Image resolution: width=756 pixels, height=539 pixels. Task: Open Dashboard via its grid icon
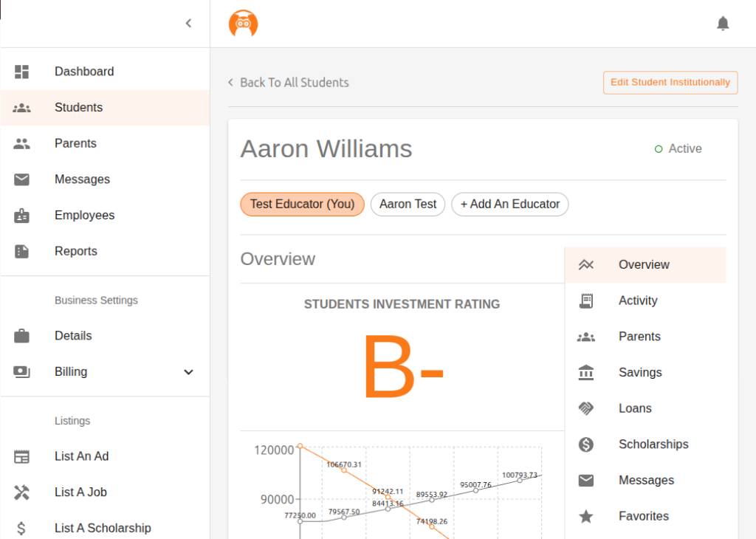[22, 72]
